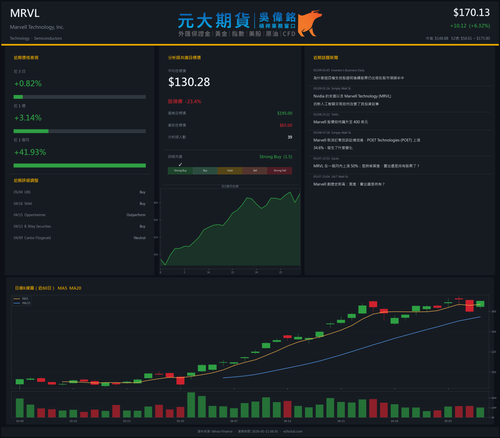
Task: Open the Nvidia and Marvell Technology (MRVL) news
Action: (x=352, y=100)
